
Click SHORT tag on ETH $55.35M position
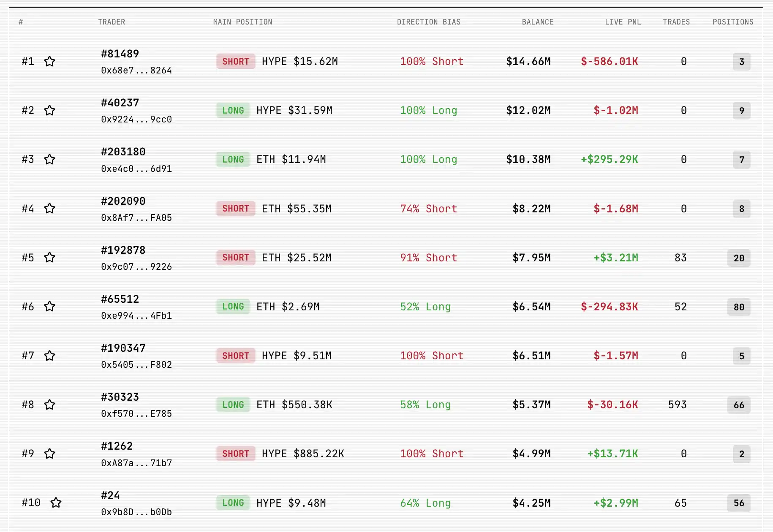coord(236,209)
